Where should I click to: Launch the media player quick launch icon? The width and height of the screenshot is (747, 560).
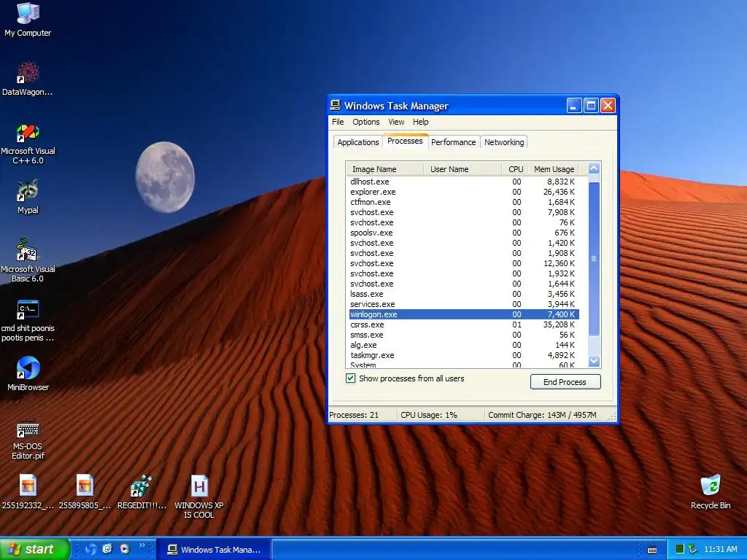pyautogui.click(x=125, y=549)
